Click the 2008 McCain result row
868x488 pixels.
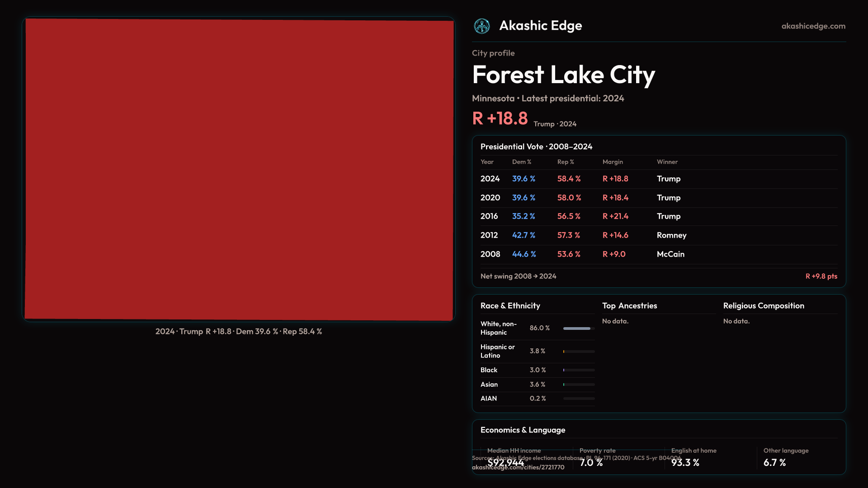(658, 254)
